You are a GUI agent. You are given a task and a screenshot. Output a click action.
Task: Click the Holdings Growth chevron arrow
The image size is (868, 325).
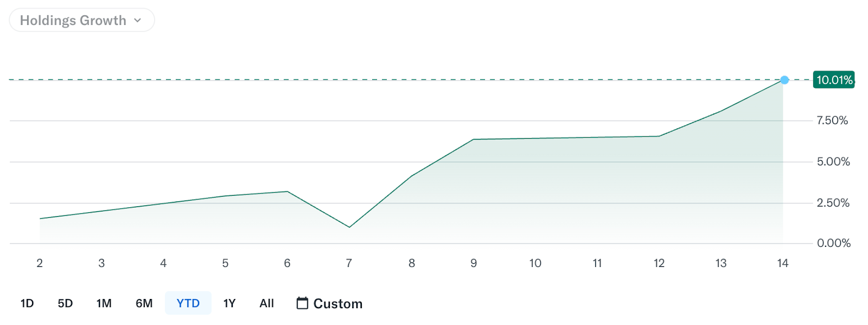point(138,21)
